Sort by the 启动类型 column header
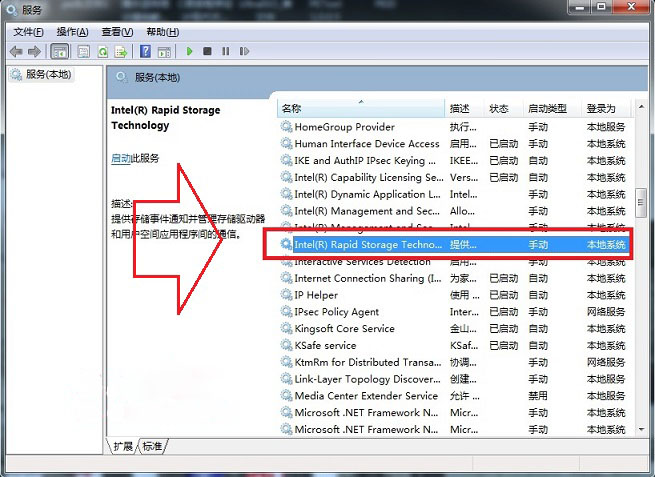The height and width of the screenshot is (477, 655). [x=552, y=109]
